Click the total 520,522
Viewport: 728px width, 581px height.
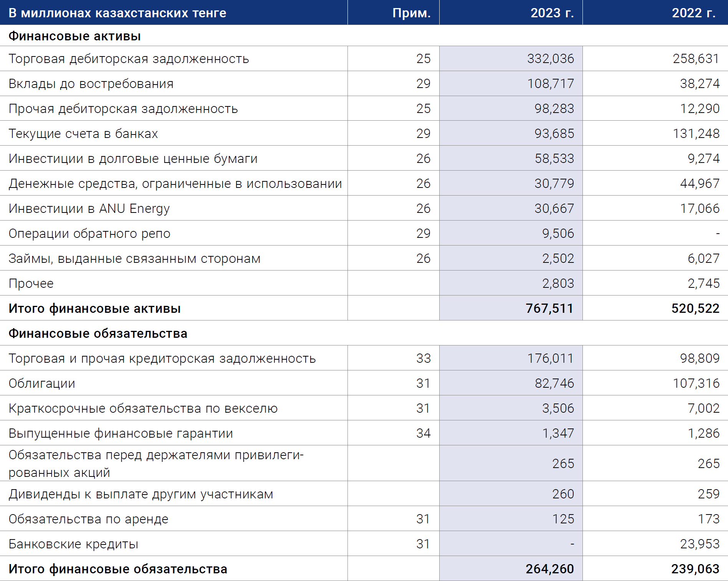point(695,309)
